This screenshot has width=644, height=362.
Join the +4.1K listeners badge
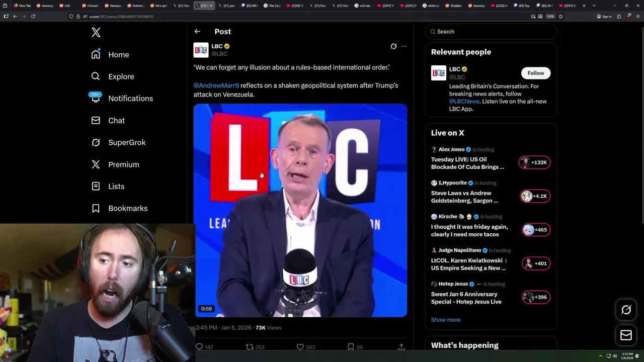pos(535,196)
